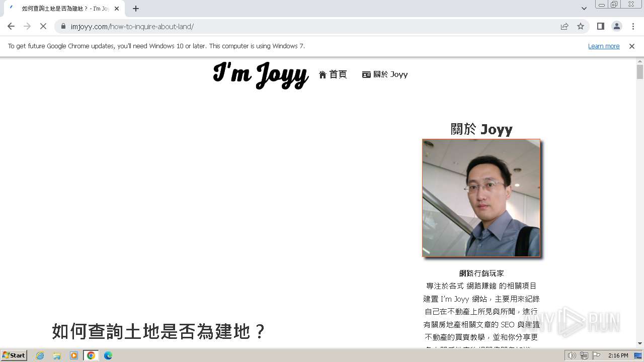
Task: View site information padlock icon
Action: (63, 26)
